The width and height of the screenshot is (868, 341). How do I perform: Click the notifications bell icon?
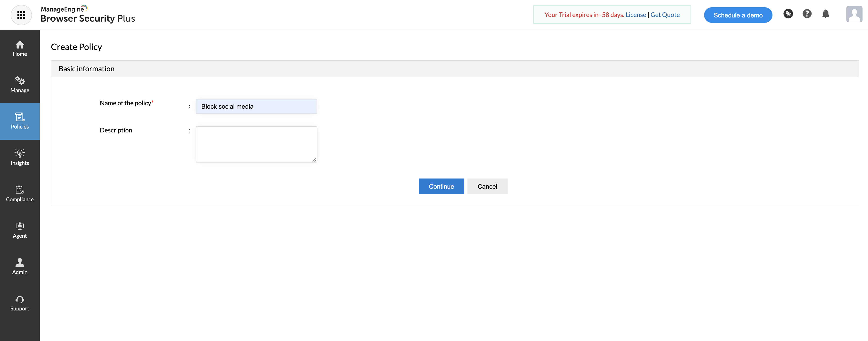825,14
